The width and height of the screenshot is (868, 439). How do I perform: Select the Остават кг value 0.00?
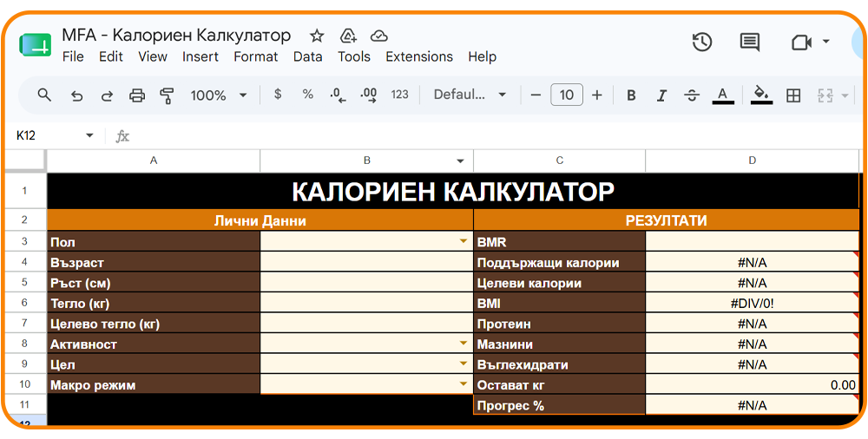point(752,384)
